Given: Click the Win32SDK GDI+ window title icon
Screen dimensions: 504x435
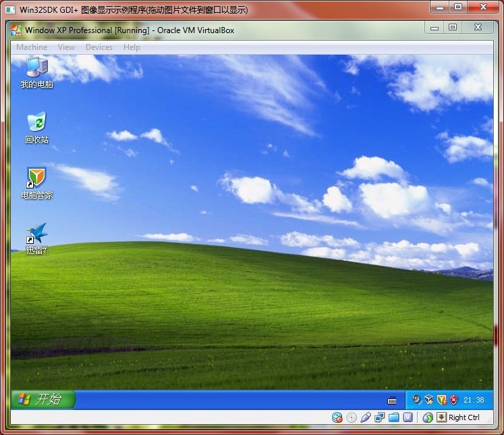Looking at the screenshot, I should [x=10, y=9].
